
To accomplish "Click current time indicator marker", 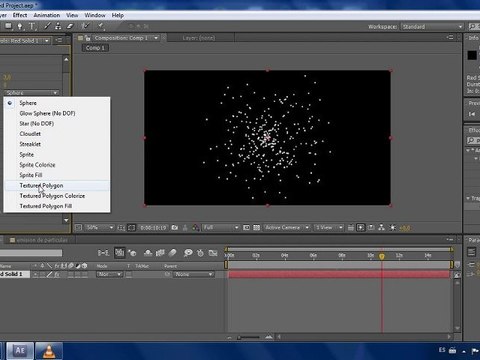I will pyautogui.click(x=382, y=256).
